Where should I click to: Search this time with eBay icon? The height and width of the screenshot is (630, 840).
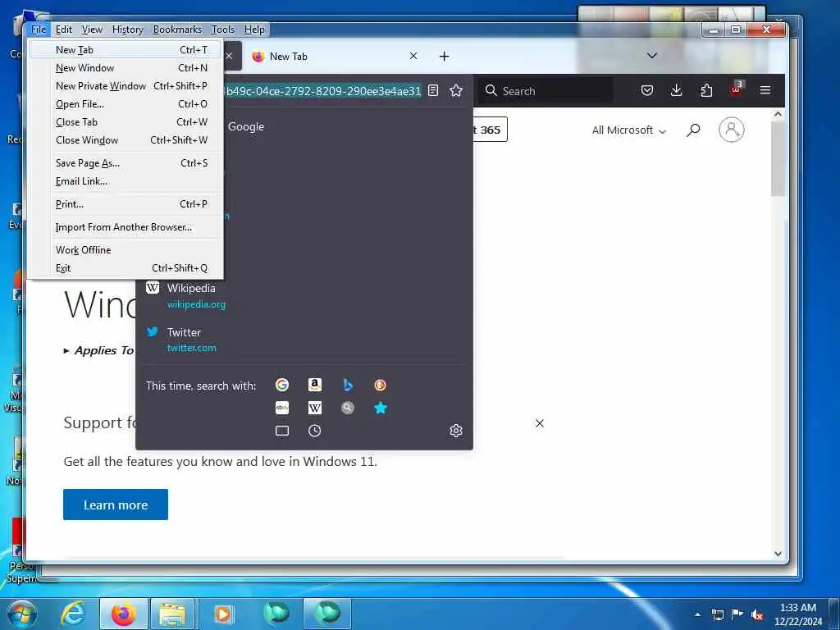(282, 408)
